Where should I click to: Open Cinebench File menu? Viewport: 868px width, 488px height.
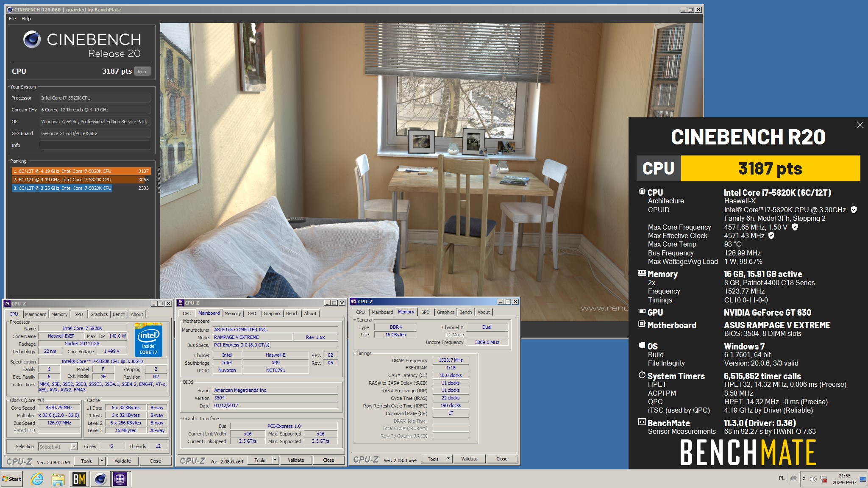pyautogui.click(x=12, y=19)
